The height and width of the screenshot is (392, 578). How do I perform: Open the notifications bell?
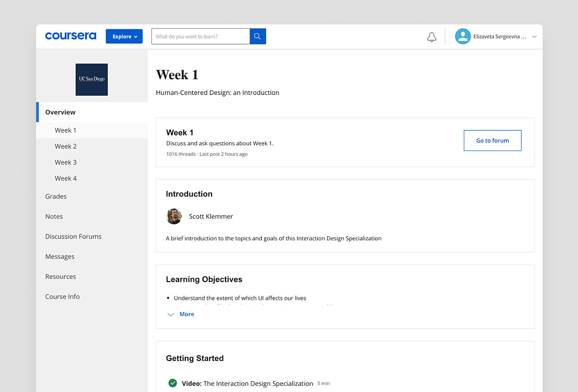(431, 37)
